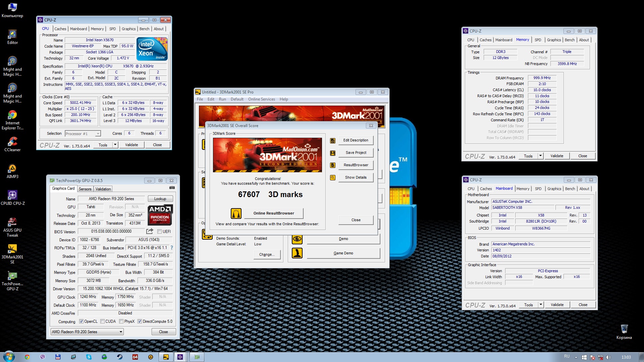Open the RU language selector in taskbar
This screenshot has height=362, width=644.
567,357
